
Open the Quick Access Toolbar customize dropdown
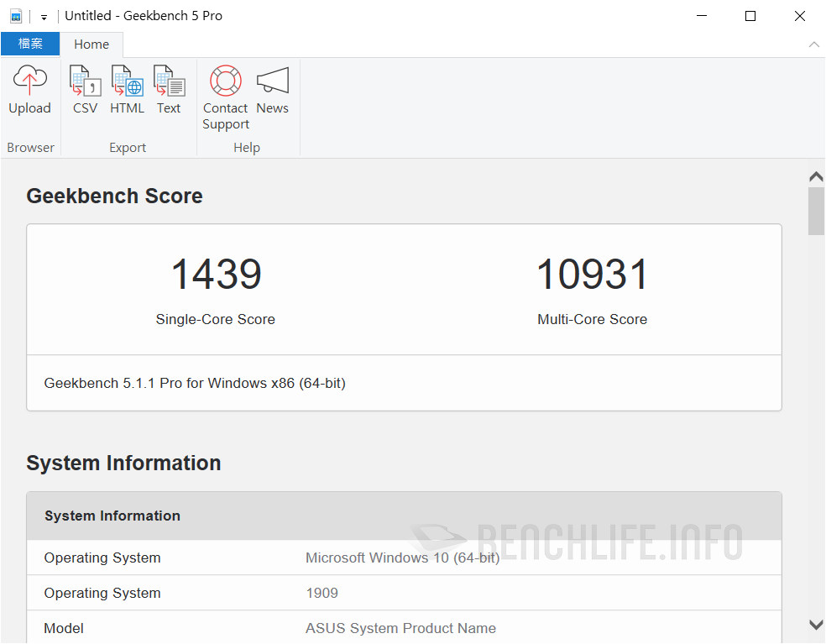44,15
